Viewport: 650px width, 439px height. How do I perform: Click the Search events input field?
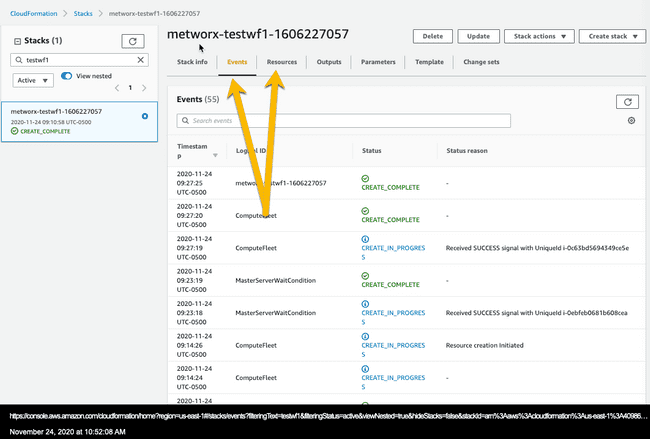[344, 121]
